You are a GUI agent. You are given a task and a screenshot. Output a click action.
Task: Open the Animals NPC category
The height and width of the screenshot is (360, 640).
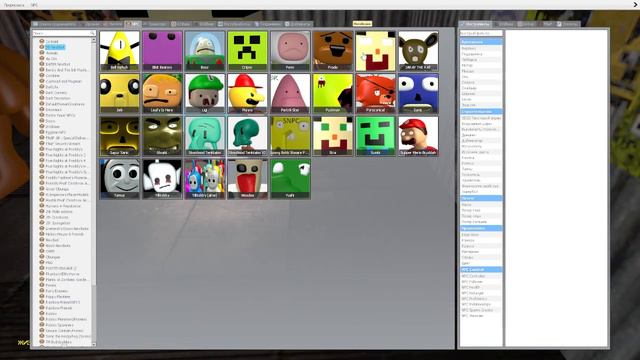[51, 53]
